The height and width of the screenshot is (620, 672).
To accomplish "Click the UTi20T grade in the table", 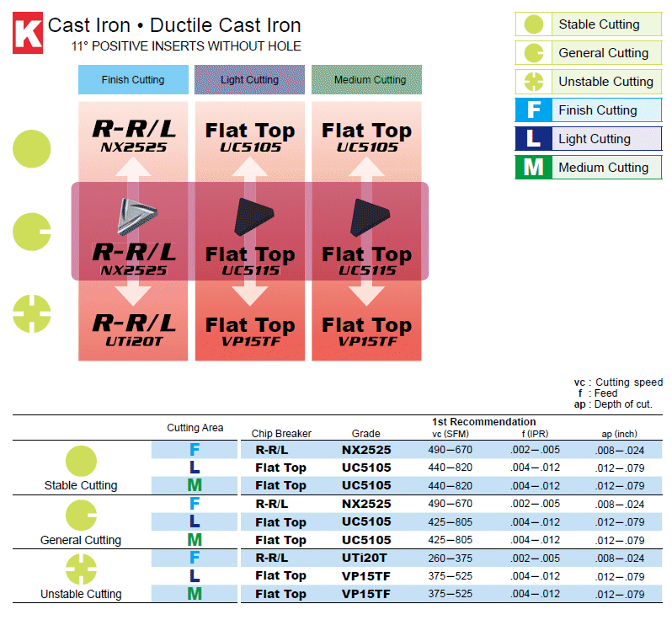I will pos(365,558).
